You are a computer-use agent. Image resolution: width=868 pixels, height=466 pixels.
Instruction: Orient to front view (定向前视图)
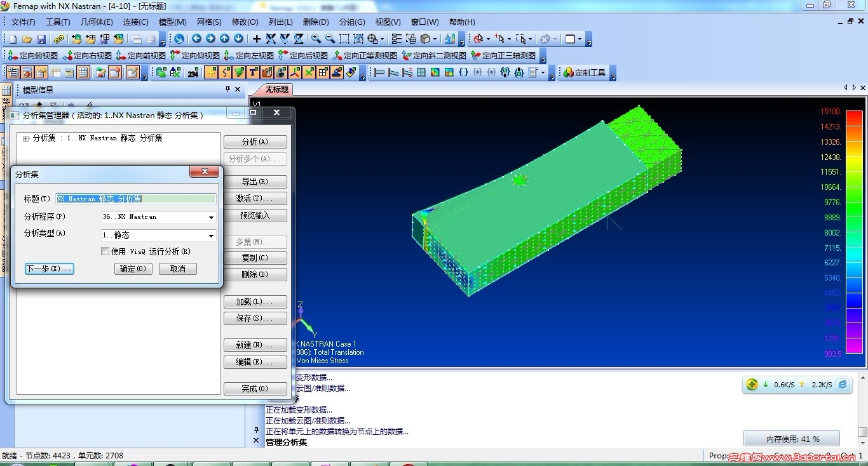point(141,56)
